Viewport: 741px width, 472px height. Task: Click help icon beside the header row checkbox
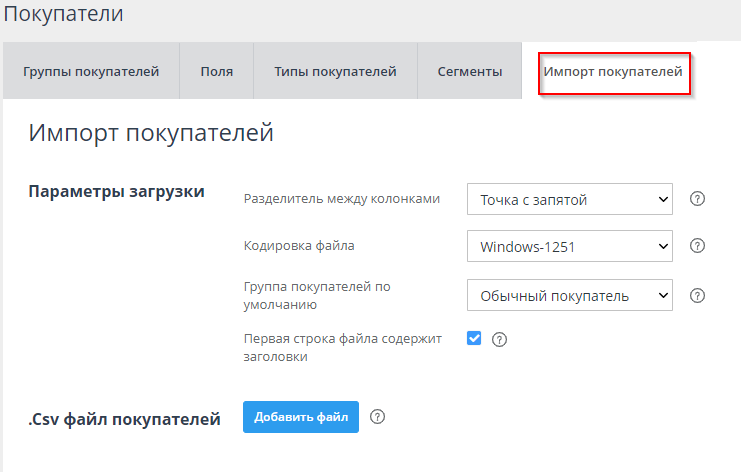[x=500, y=339]
